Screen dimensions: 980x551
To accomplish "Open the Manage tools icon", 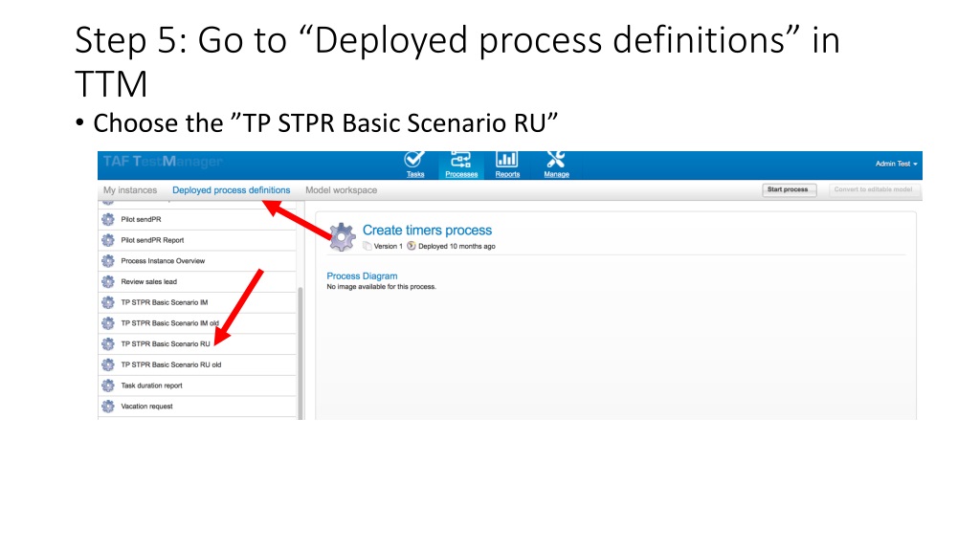I will point(556,160).
